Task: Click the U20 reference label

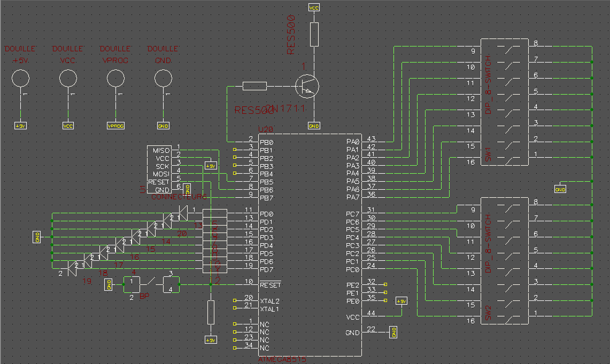Action: 266,129
